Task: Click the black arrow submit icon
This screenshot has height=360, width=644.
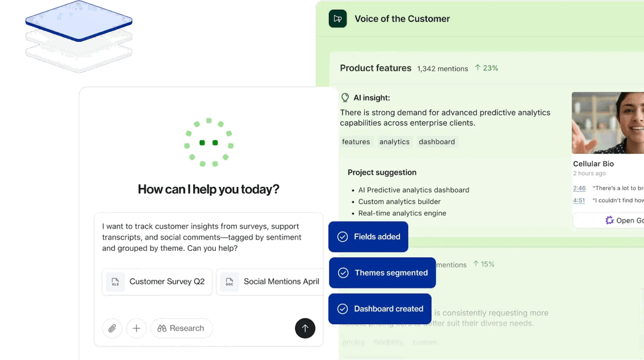Action: click(305, 328)
